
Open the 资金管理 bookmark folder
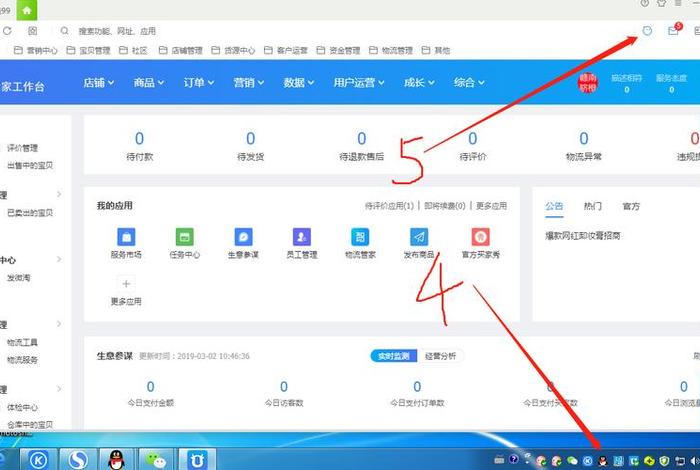(x=338, y=50)
